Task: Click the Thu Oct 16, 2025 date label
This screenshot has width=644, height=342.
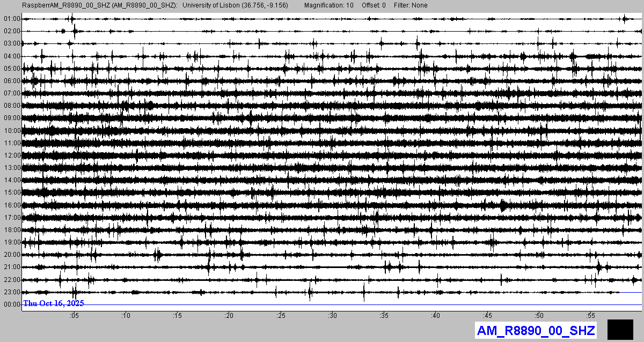Action: pos(53,303)
